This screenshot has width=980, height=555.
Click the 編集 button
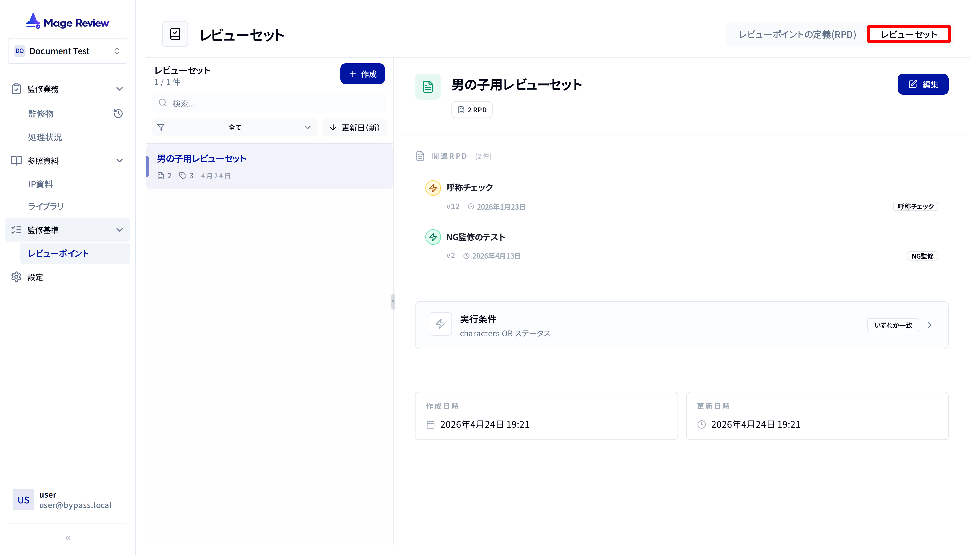[x=923, y=84]
